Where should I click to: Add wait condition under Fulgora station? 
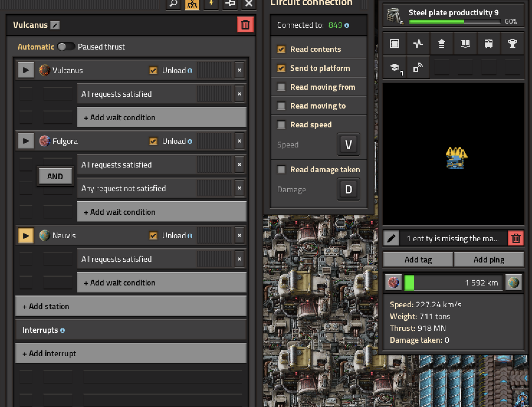(161, 212)
